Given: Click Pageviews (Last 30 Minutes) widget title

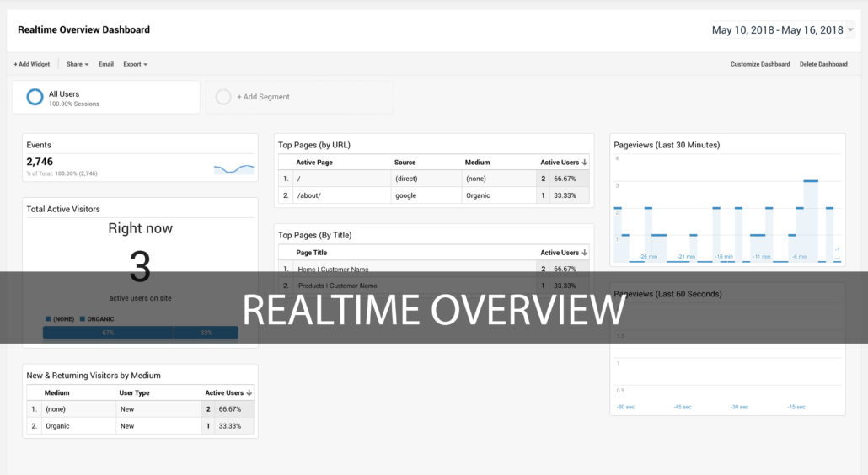Looking at the screenshot, I should click(x=667, y=145).
